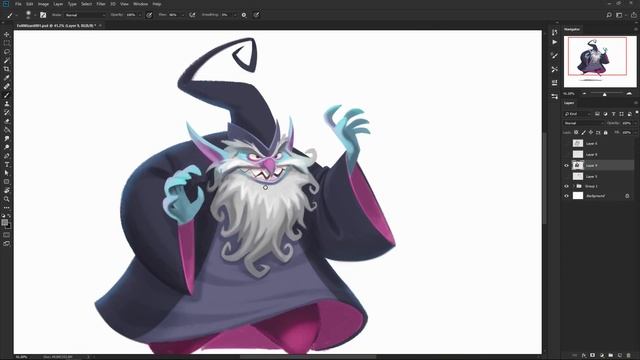Toggle lock transparent pixels icon
The height and width of the screenshot is (360, 640).
pyautogui.click(x=576, y=133)
